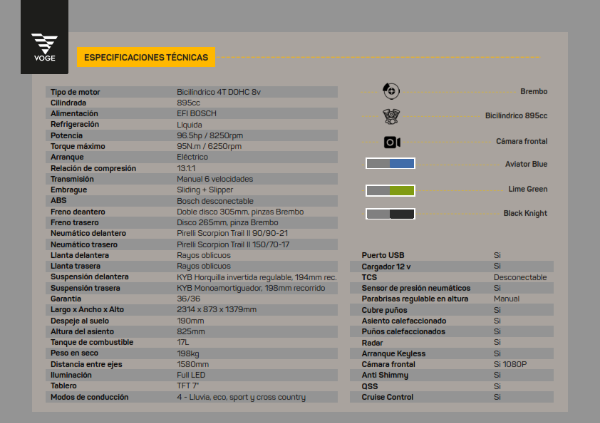Click the Peso en seco value 198kg
600x423 pixels.
[188, 353]
